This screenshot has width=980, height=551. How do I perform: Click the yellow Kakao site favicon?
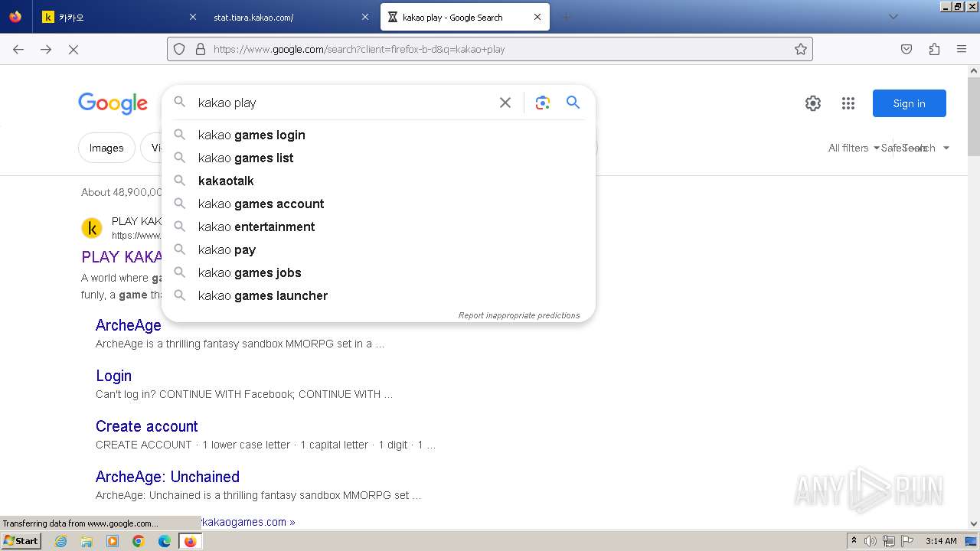pyautogui.click(x=92, y=228)
